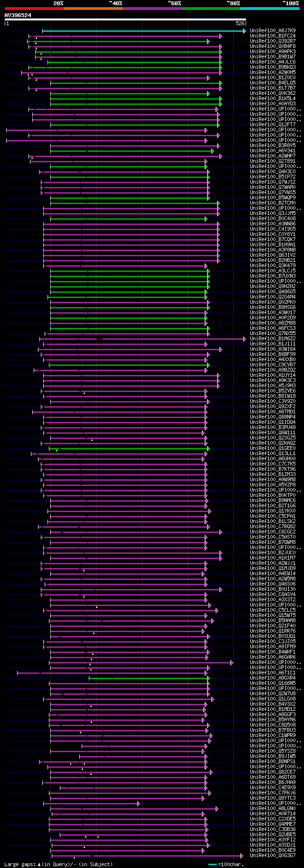The height and width of the screenshot is (868, 304).
Task: Click the UniRef100_B4ELQ5 label
Action: [x=273, y=83]
